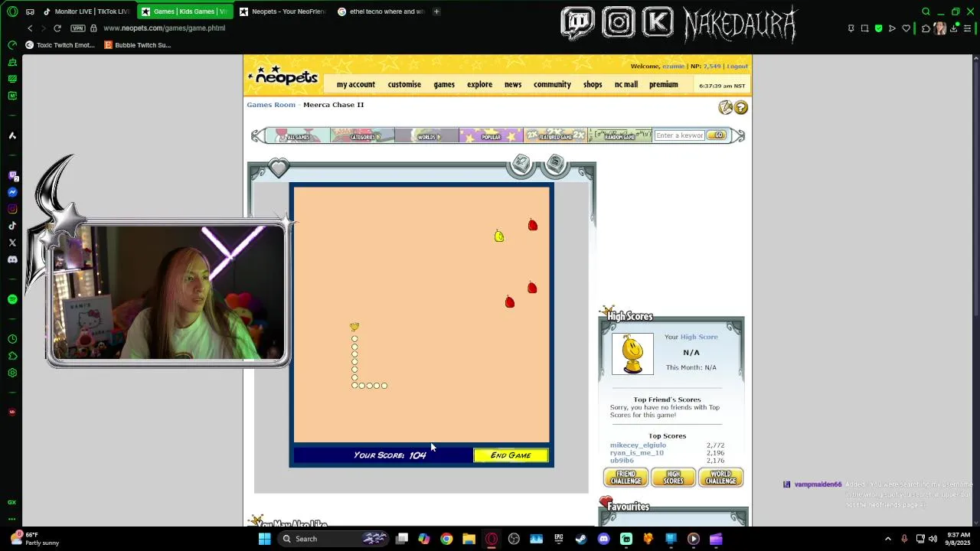The height and width of the screenshot is (551, 980).
Task: Select the All Games category
Action: click(298, 135)
